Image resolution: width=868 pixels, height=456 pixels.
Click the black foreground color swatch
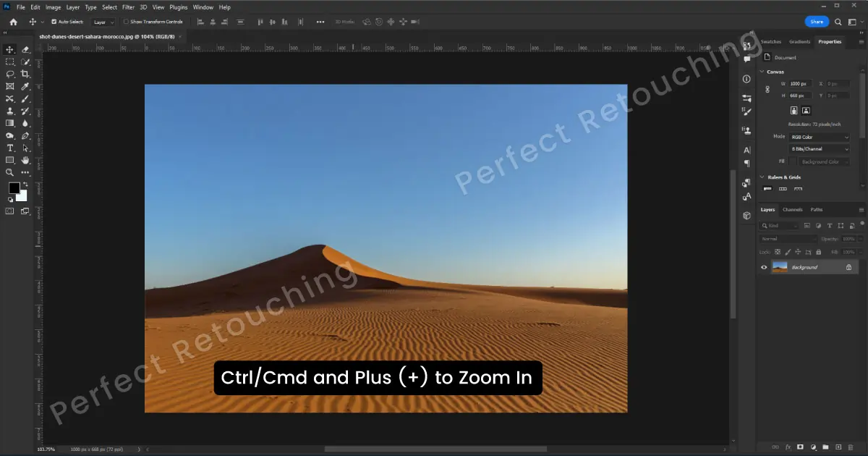tap(14, 188)
